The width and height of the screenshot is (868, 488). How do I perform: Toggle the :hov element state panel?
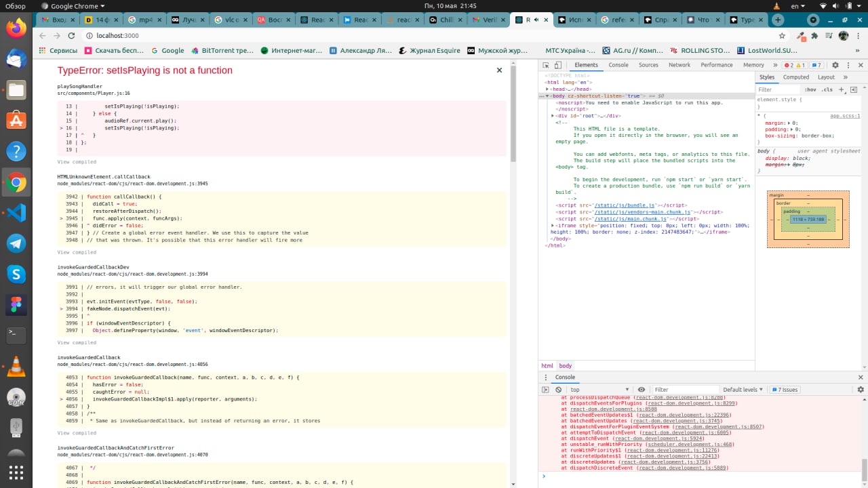[x=810, y=89]
